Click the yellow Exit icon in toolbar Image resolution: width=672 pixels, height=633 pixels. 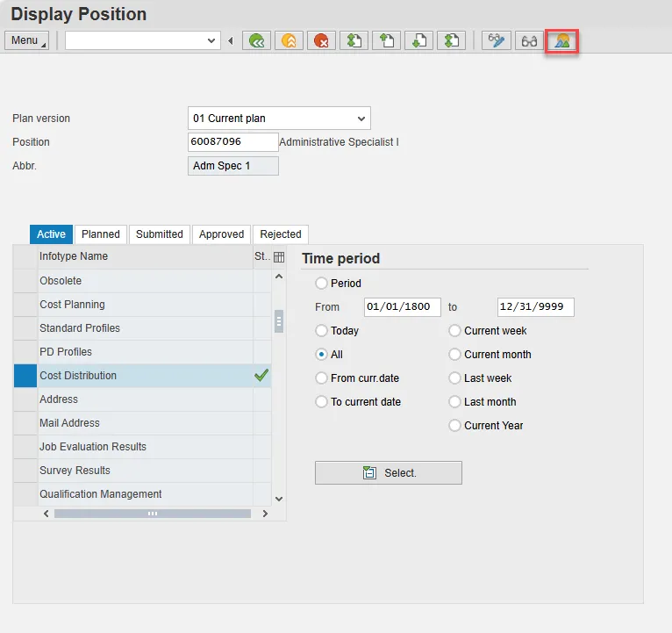pyautogui.click(x=289, y=41)
